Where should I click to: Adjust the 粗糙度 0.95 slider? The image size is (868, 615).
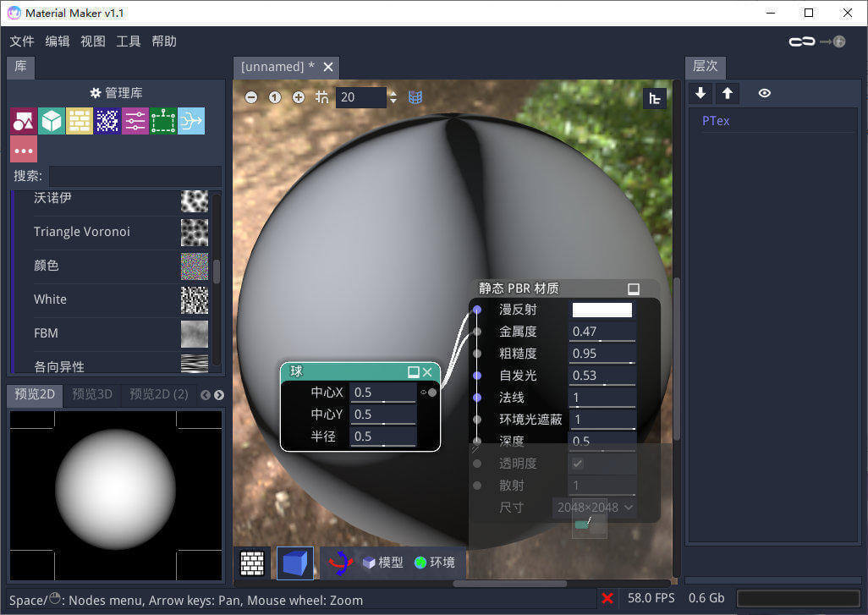602,353
